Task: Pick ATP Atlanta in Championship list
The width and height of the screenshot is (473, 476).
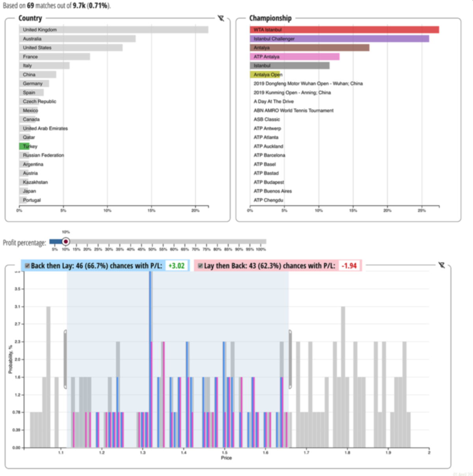Action: pyautogui.click(x=266, y=138)
